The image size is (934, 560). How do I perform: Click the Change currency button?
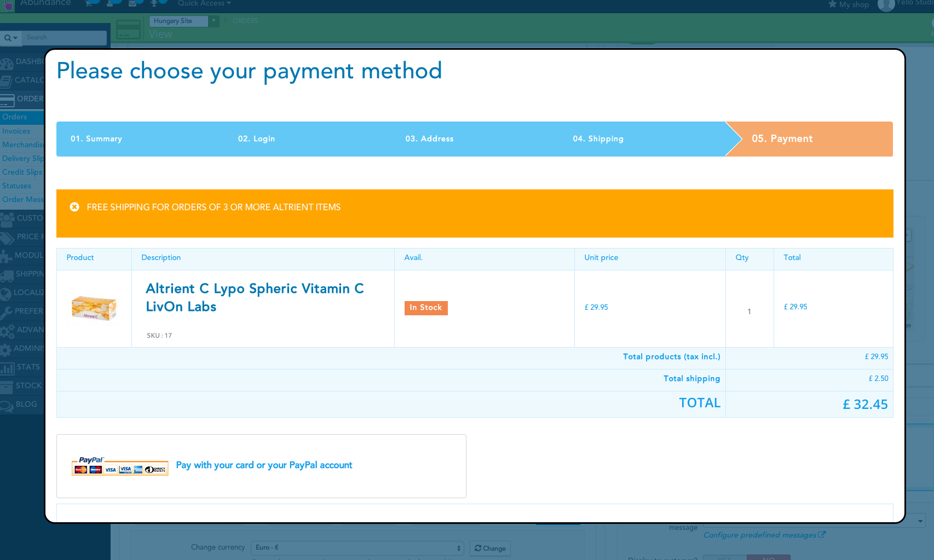coord(490,549)
